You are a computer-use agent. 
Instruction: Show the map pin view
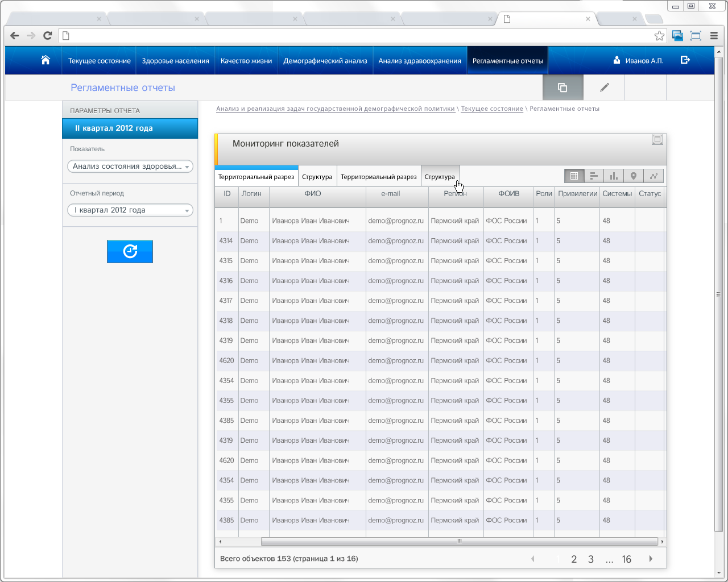[x=634, y=176]
